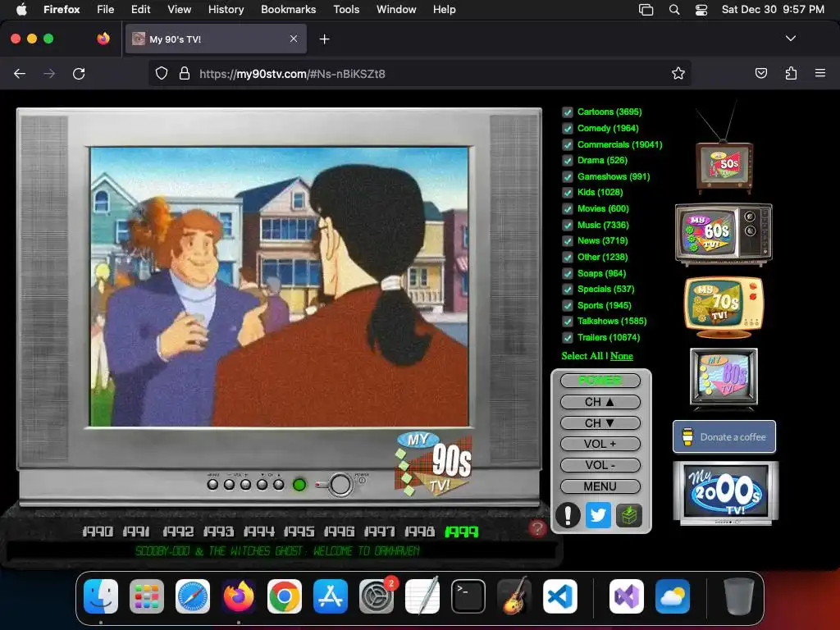Open the File menu
The width and height of the screenshot is (840, 630).
pos(106,10)
